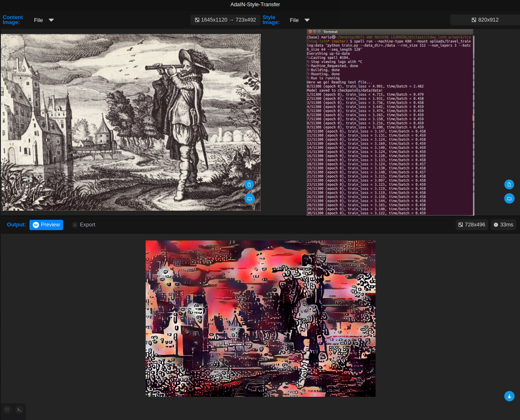Click the engraving content image thumbnail
The height and width of the screenshot is (420, 520).
131,122
